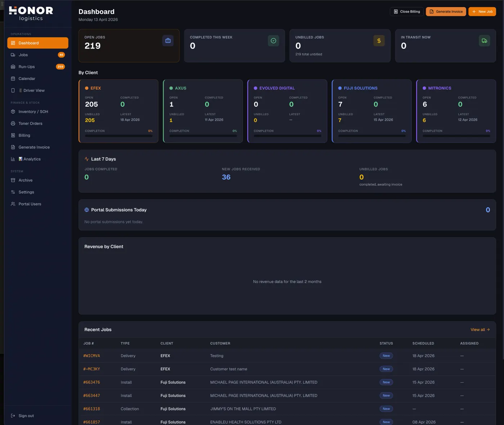Click the orange 46 badge on Jobs

[62, 55]
